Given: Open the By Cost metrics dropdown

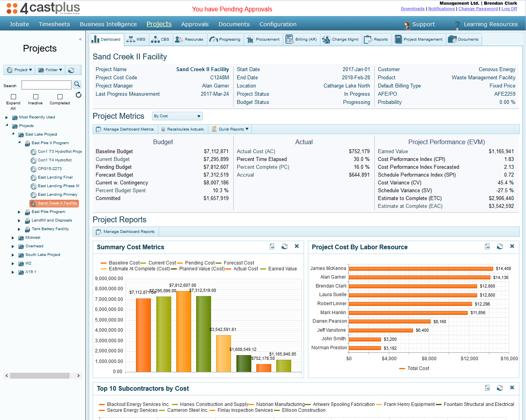Looking at the screenshot, I should (x=177, y=116).
